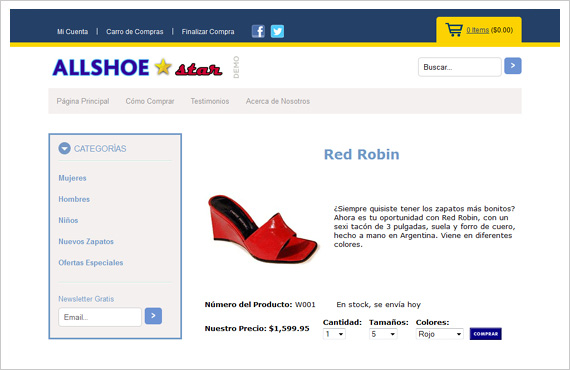Click the search arrow button beside Buscar
The width and height of the screenshot is (570, 370).
(513, 66)
